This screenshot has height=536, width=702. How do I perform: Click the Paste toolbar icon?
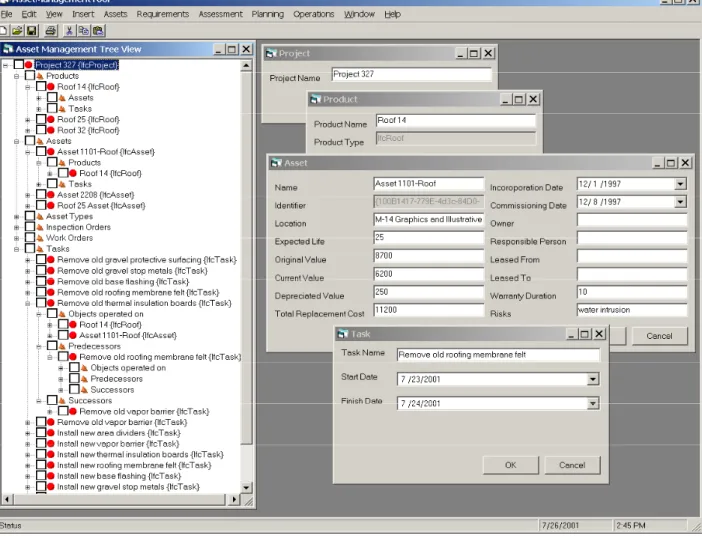coord(98,30)
